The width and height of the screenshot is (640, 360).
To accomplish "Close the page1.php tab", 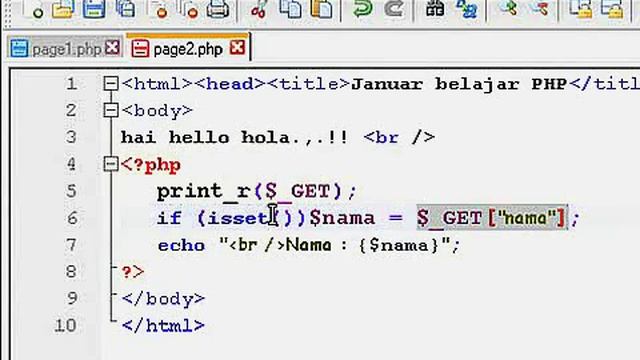I will [x=112, y=48].
